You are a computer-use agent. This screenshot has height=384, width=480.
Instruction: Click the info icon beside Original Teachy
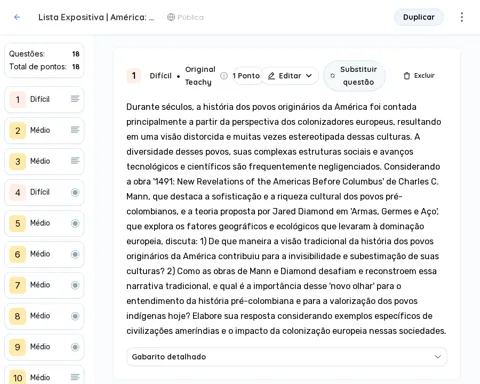pos(224,76)
